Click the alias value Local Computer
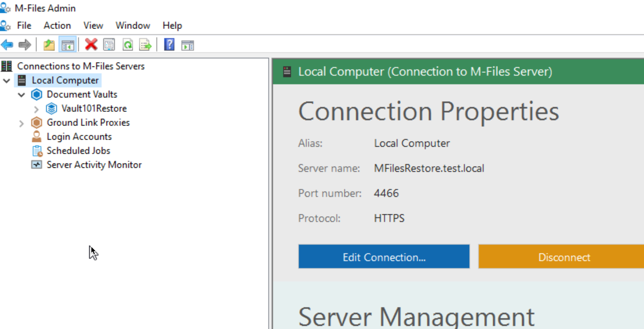This screenshot has width=644, height=329. [412, 143]
